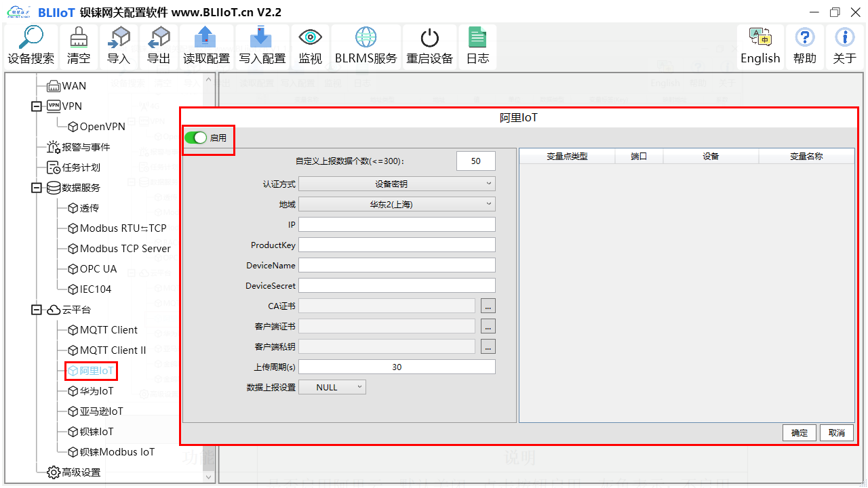Open 任务计划 task schedule node
Screen dimensions: 868x488
(74, 167)
